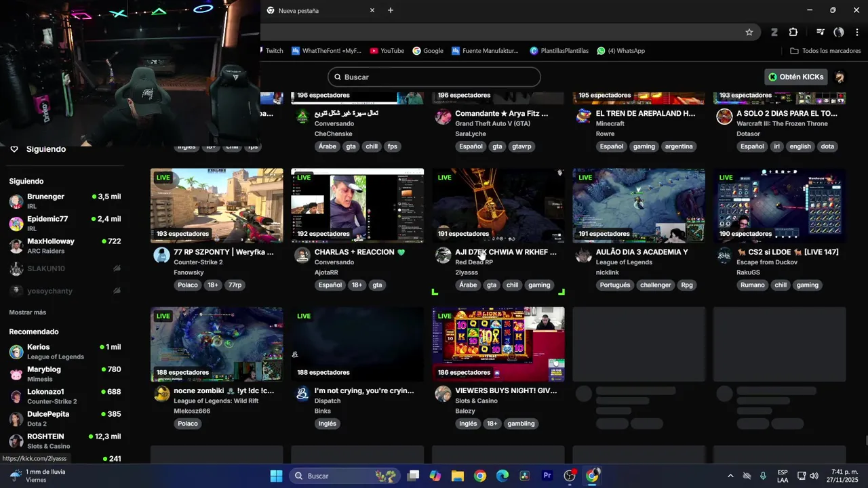Click Balozy channel avatar

tap(443, 394)
